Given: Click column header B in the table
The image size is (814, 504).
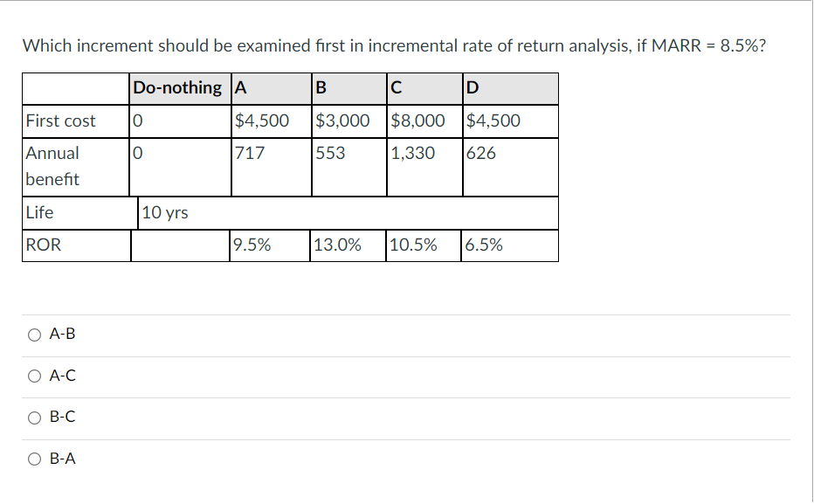Looking at the screenshot, I should click(321, 87).
